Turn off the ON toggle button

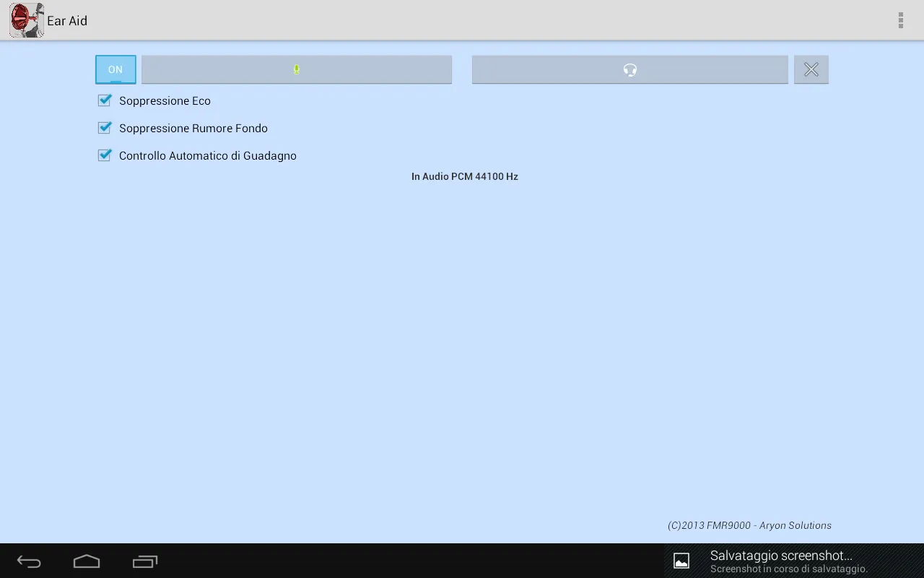tap(115, 69)
